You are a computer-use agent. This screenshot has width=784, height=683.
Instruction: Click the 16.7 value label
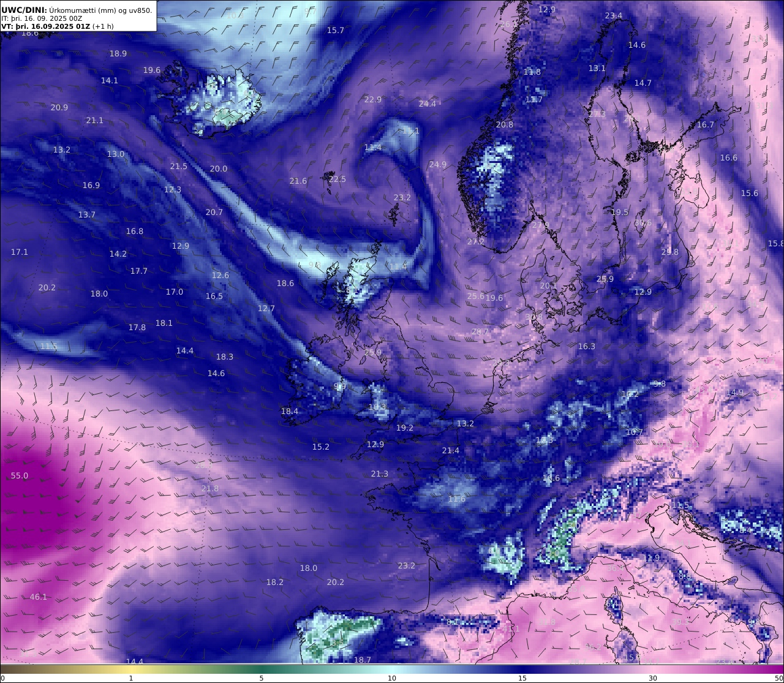point(706,124)
